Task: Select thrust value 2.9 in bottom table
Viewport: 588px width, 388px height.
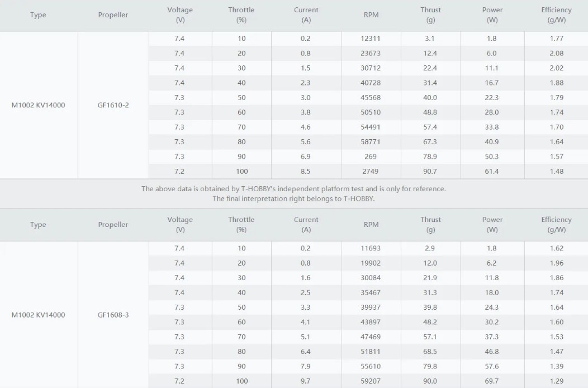Action: pos(430,248)
